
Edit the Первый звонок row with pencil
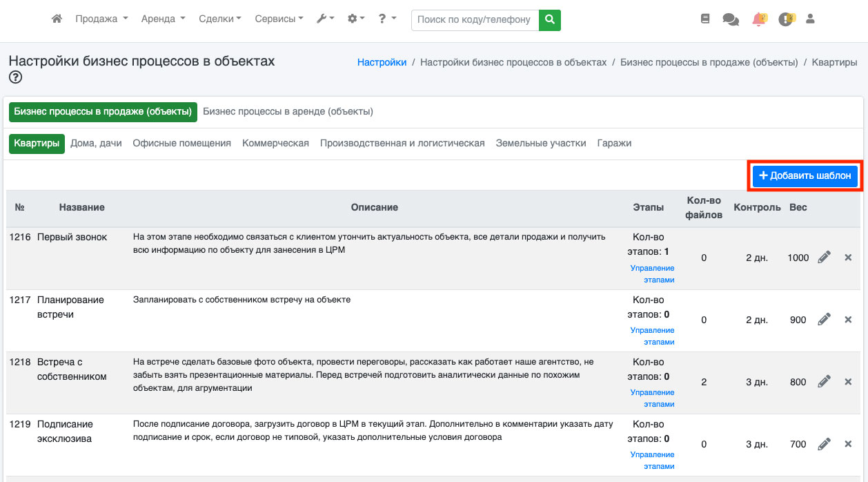(x=824, y=258)
